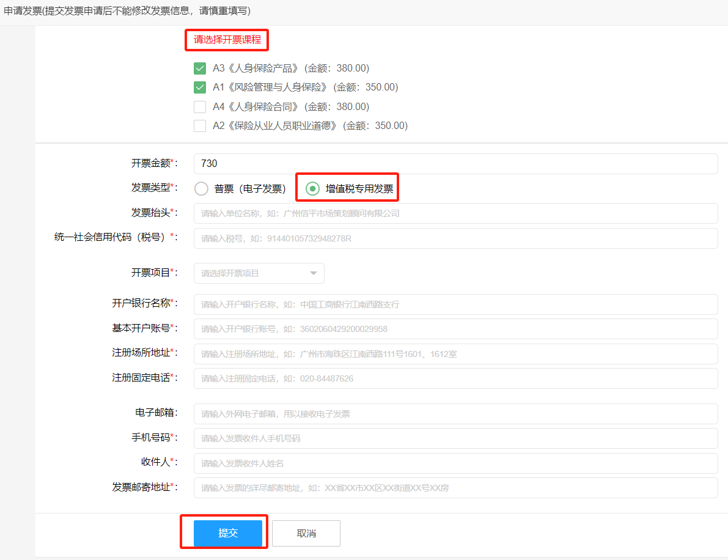Click the 注册固定电话 phone field
Viewport: 728px width, 560px height.
(455, 378)
